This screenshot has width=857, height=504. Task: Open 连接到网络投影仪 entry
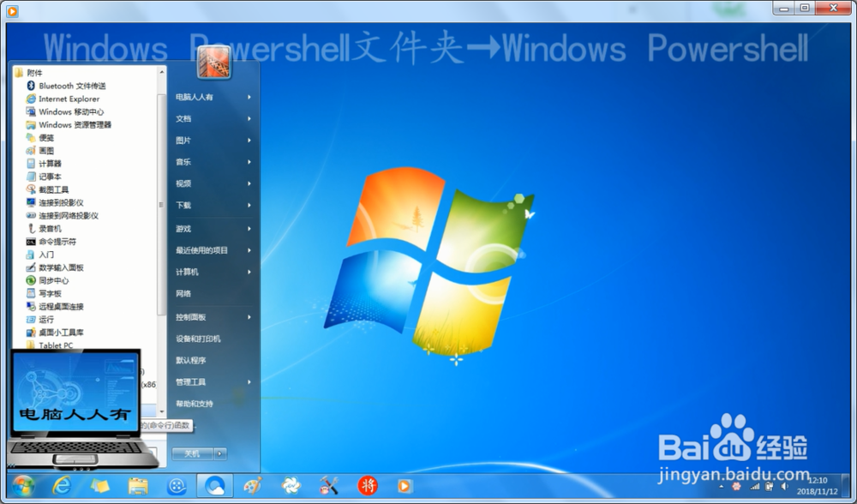pyautogui.click(x=63, y=215)
